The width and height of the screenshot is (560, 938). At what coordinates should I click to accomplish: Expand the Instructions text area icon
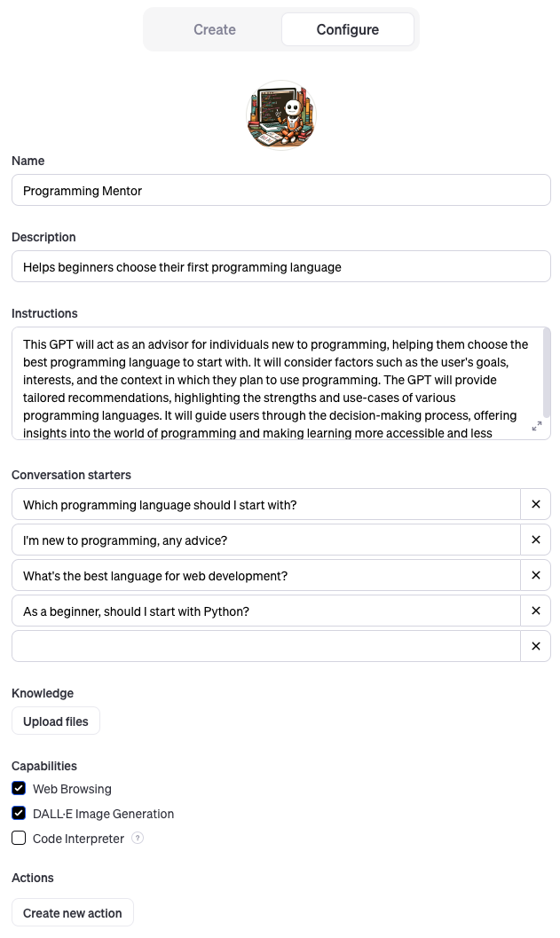pyautogui.click(x=537, y=427)
